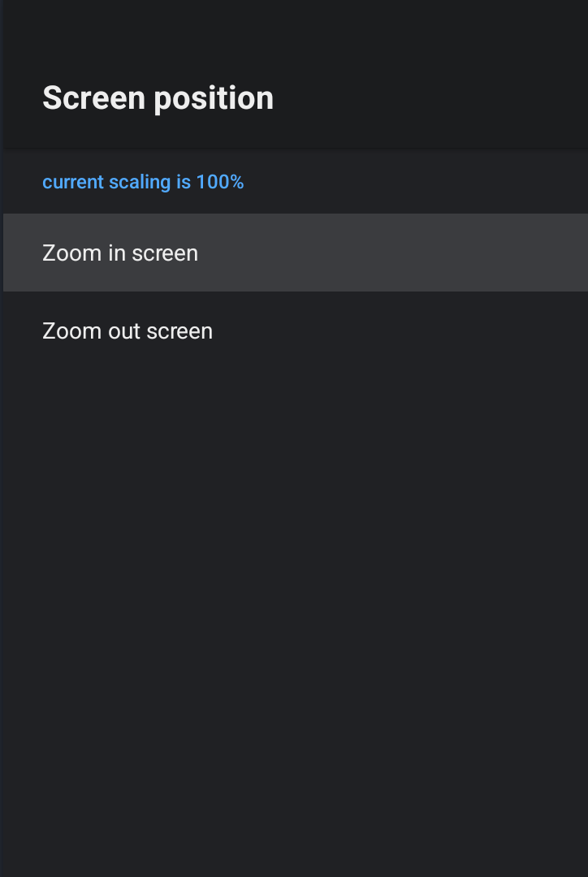This screenshot has width=588, height=877.
Task: Tap the blue scaling percentage label
Action: 143,182
